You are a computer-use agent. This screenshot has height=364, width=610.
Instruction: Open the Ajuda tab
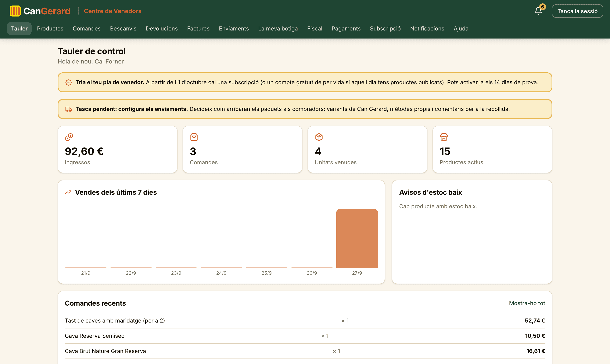point(461,29)
